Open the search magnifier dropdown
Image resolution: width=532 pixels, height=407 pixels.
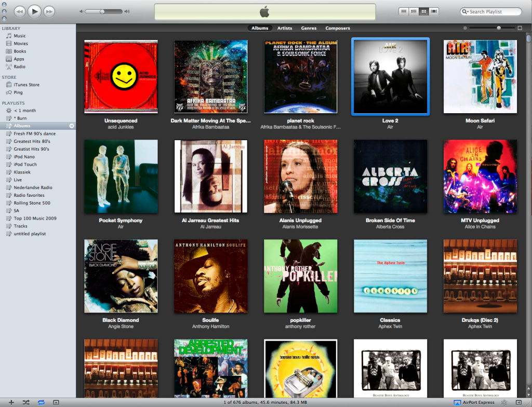pyautogui.click(x=465, y=11)
